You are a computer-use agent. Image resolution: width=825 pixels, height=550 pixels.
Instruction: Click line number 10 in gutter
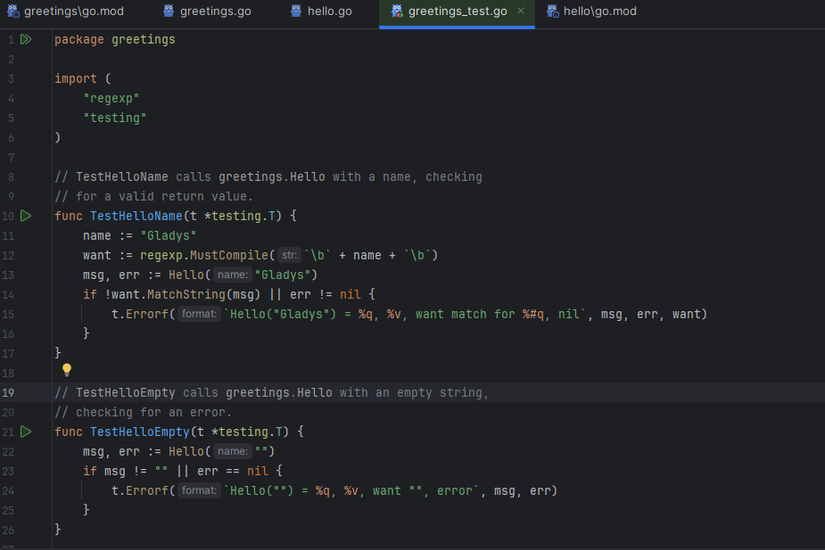pyautogui.click(x=8, y=216)
